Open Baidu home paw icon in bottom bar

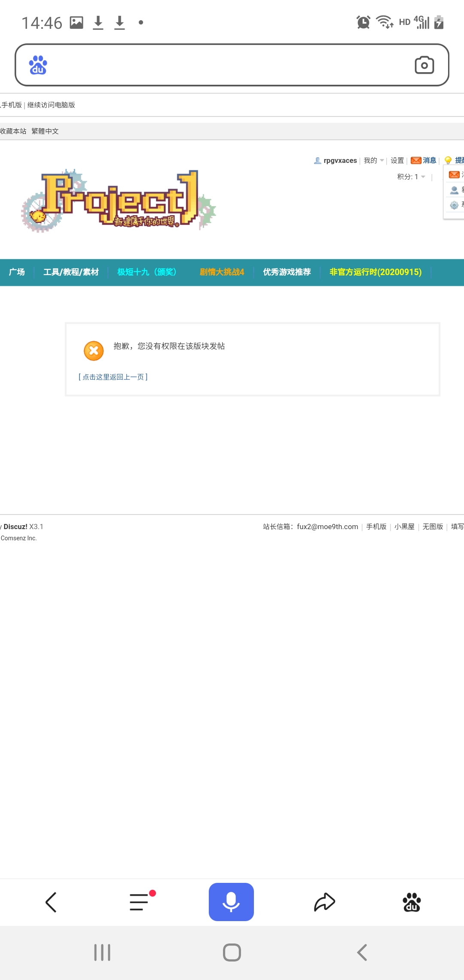(x=412, y=902)
